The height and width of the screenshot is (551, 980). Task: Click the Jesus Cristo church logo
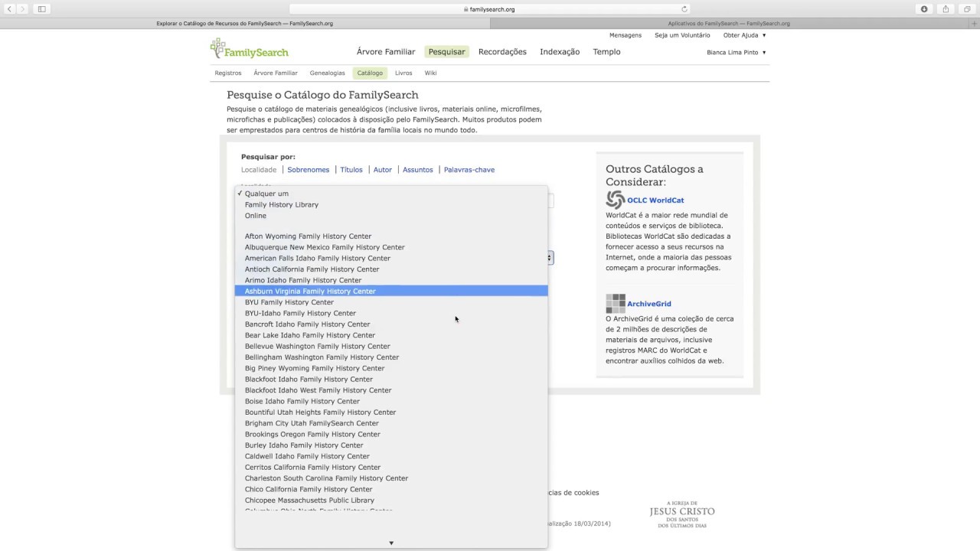pyautogui.click(x=682, y=514)
